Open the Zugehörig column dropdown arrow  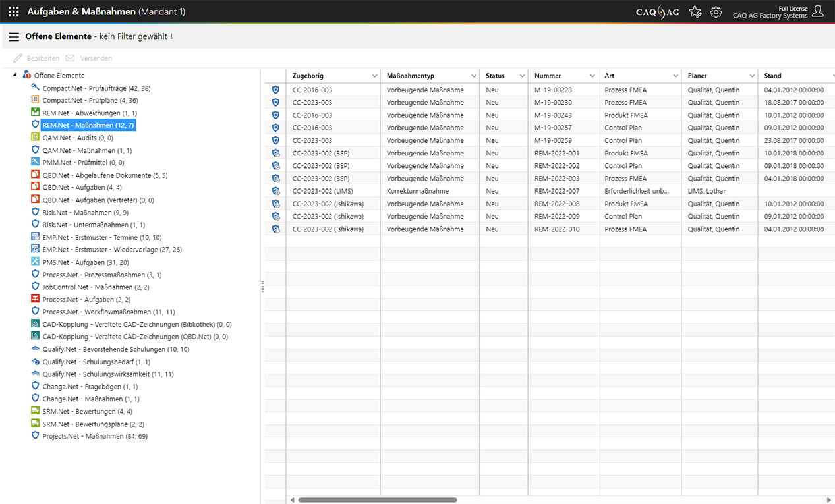tap(374, 76)
